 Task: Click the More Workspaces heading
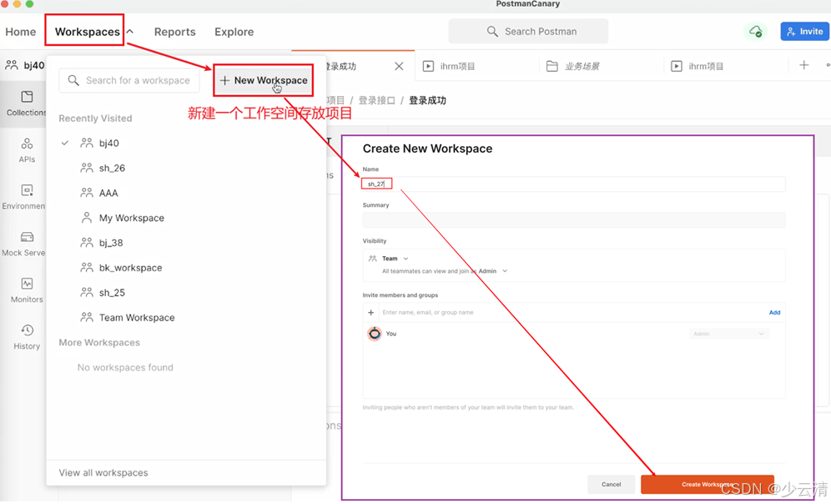point(99,342)
